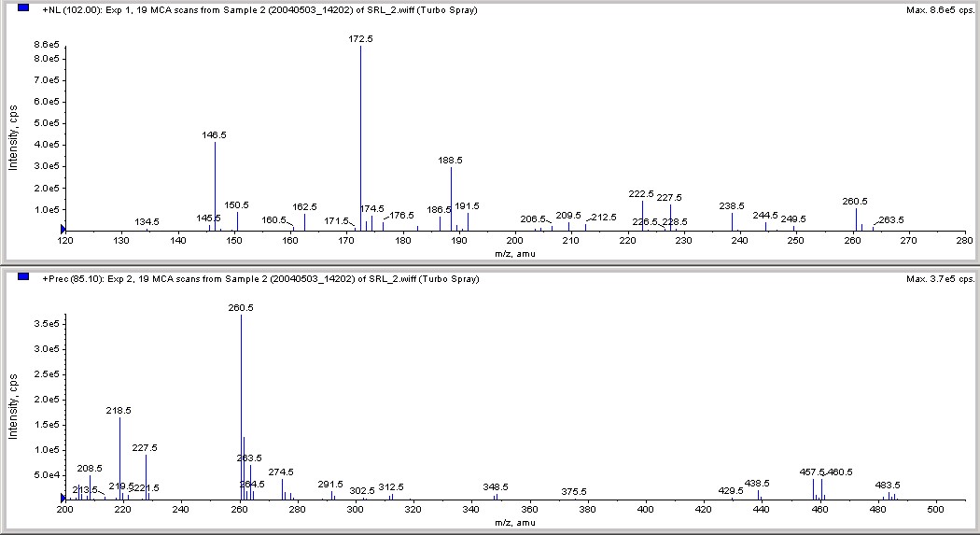The width and height of the screenshot is (980, 535).
Task: Click the blue trace icon of Prec pane
Action: pyautogui.click(x=23, y=277)
